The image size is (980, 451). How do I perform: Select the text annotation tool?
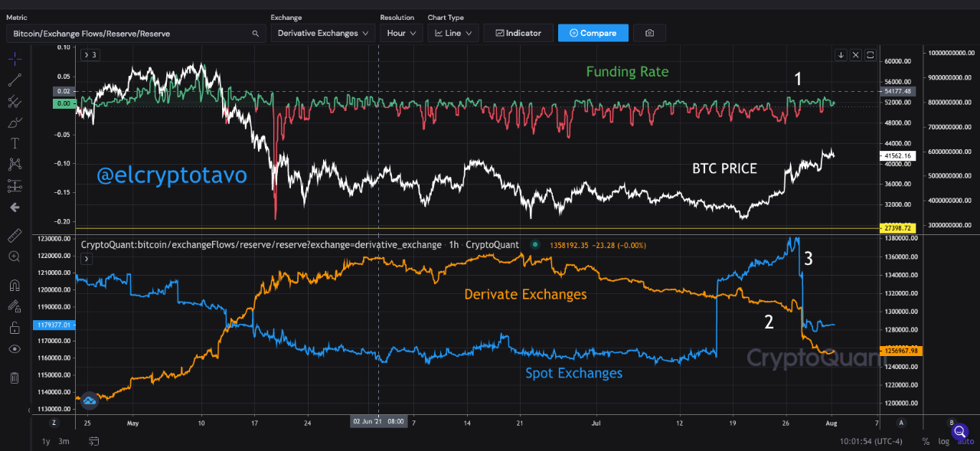(x=14, y=142)
